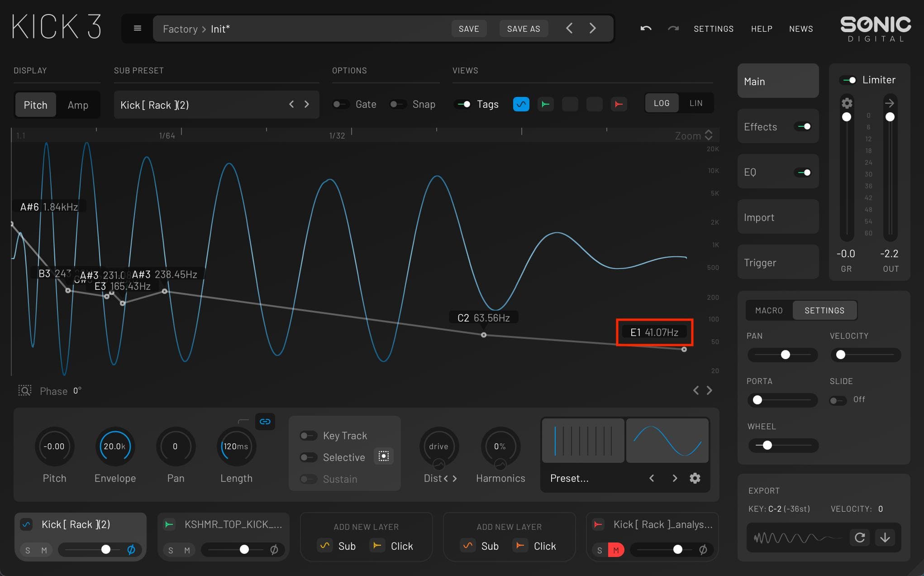Add Click in second Add New Layer slot
This screenshot has height=576, width=924.
click(534, 546)
